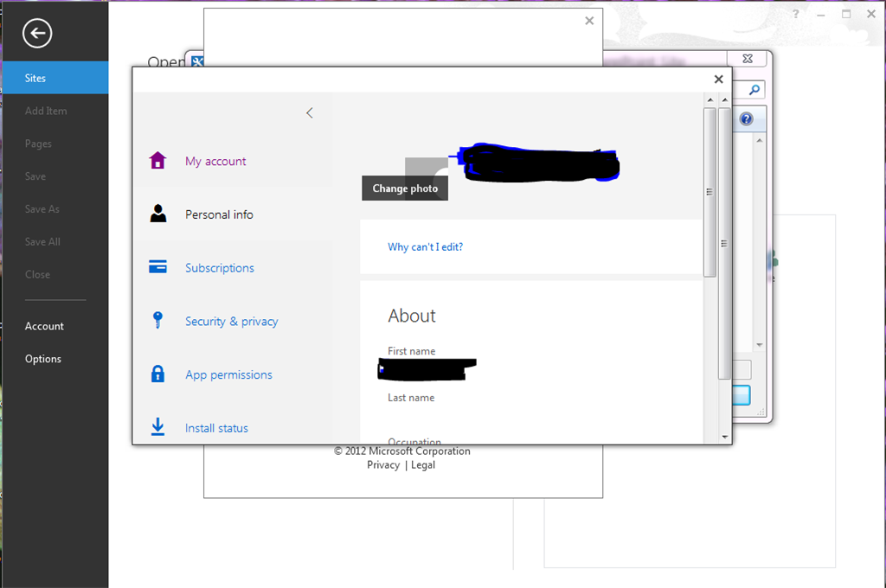Image resolution: width=886 pixels, height=588 pixels.
Task: Click the First name label
Action: point(411,351)
